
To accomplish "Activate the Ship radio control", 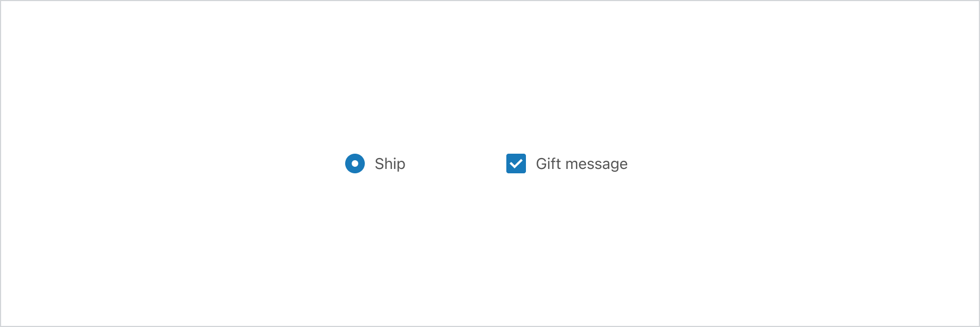I will [x=355, y=163].
